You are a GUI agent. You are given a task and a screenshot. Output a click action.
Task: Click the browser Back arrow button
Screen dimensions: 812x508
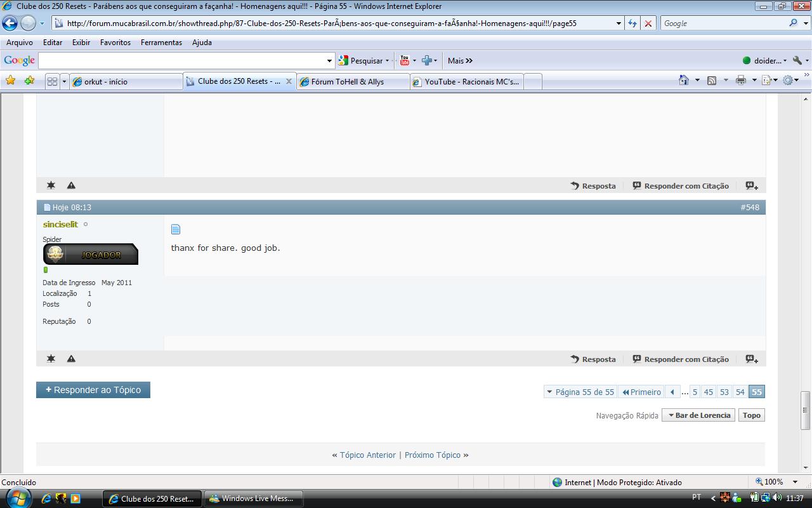click(10, 23)
